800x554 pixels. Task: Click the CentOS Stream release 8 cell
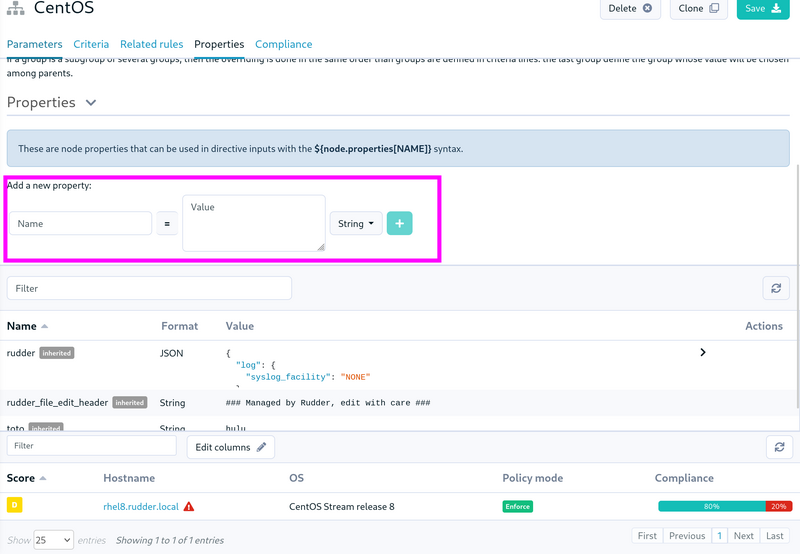pos(341,507)
